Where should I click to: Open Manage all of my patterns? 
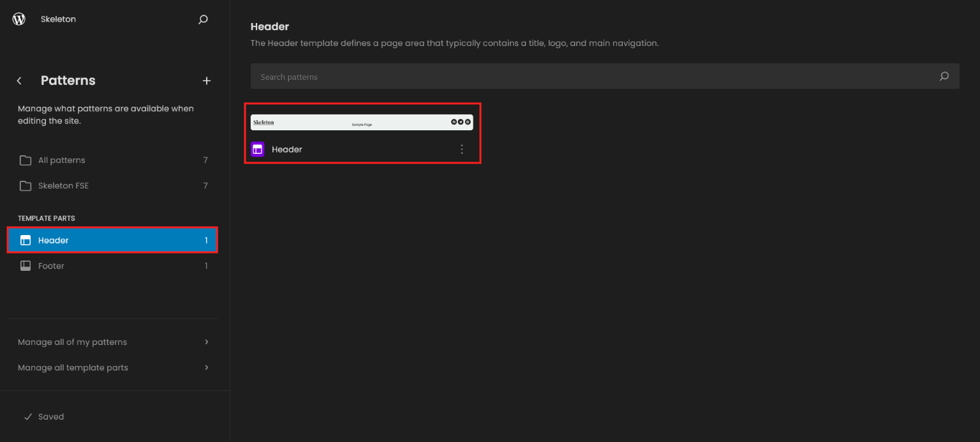[x=112, y=342]
